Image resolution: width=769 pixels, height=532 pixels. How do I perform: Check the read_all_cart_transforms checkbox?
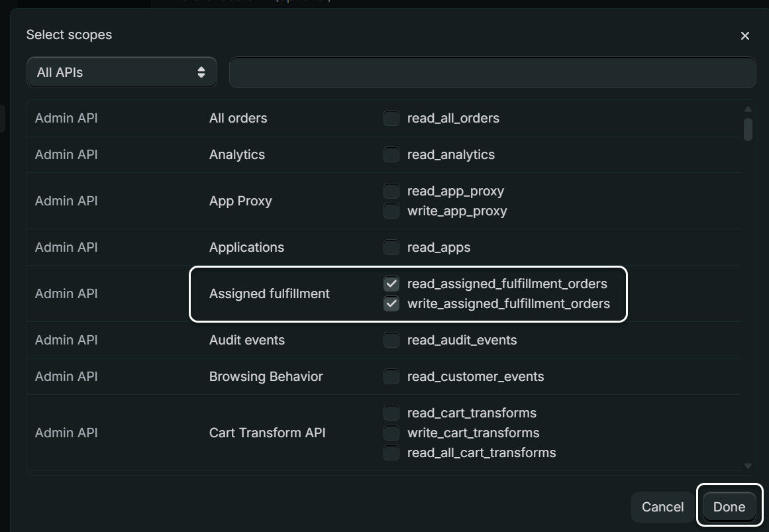391,452
